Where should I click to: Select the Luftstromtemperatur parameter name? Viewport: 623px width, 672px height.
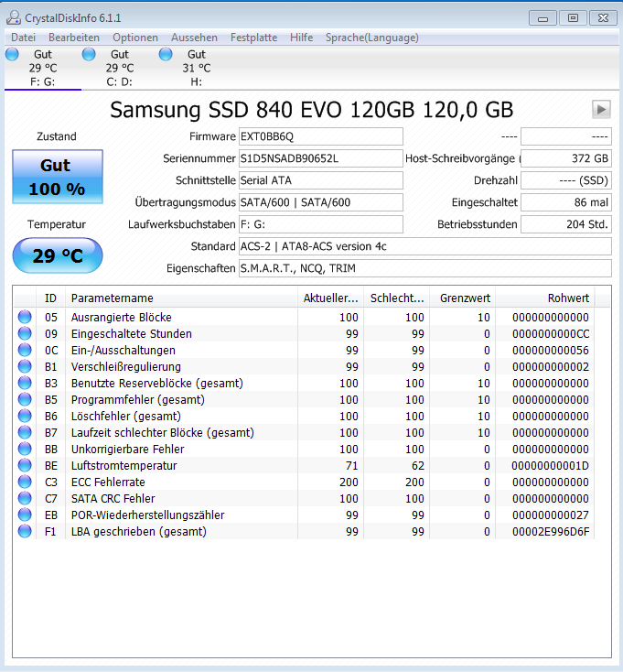pos(124,465)
